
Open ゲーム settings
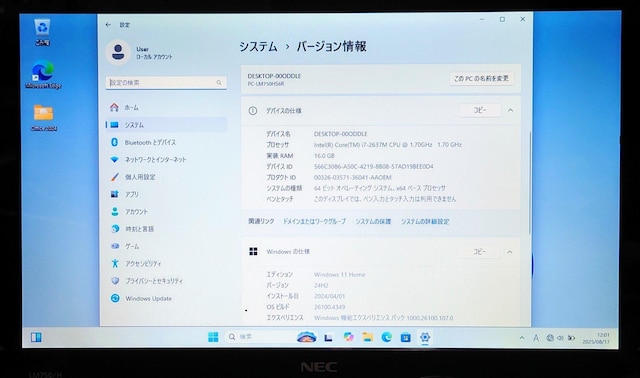pyautogui.click(x=166, y=246)
